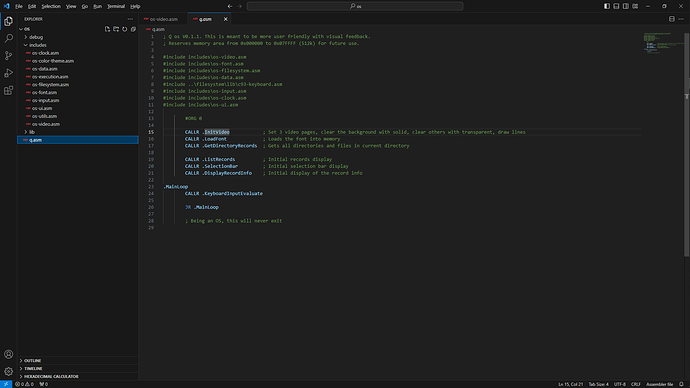Image resolution: width=690 pixels, height=388 pixels.
Task: Expand the Outline section
Action: (x=78, y=360)
